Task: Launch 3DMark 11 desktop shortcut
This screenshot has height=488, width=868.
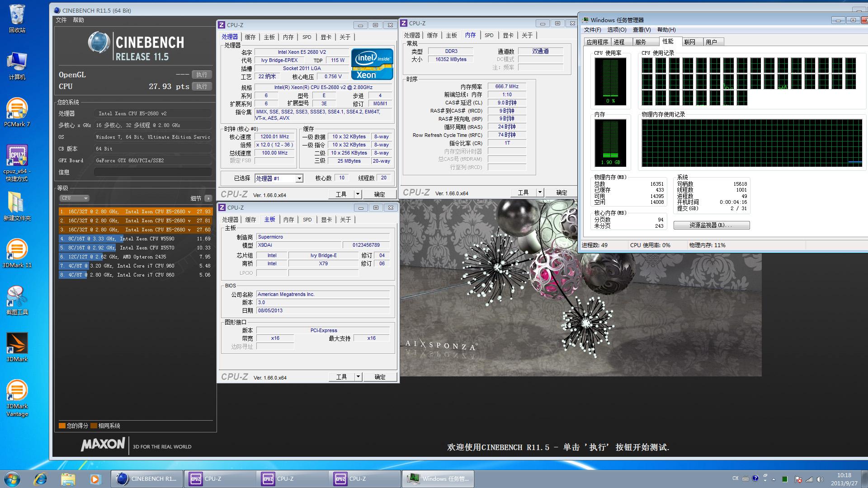Action: [17, 253]
